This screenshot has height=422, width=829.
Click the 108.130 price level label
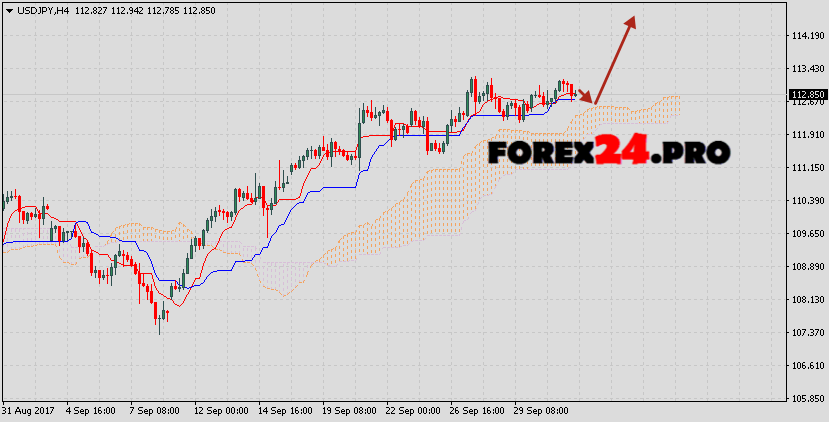click(x=806, y=300)
